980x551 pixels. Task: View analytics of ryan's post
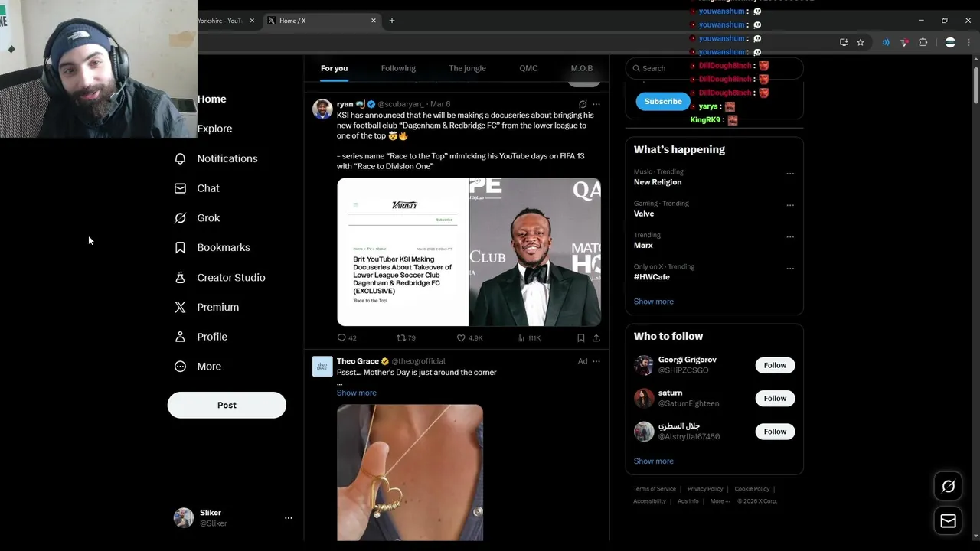pos(521,337)
